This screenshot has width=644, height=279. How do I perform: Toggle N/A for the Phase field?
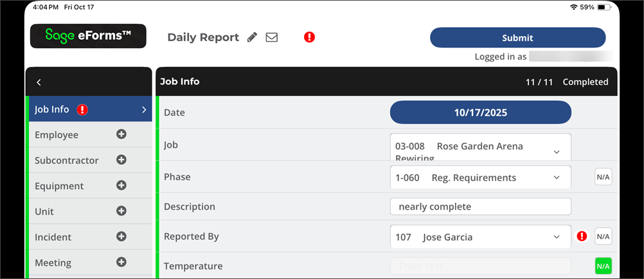click(603, 177)
